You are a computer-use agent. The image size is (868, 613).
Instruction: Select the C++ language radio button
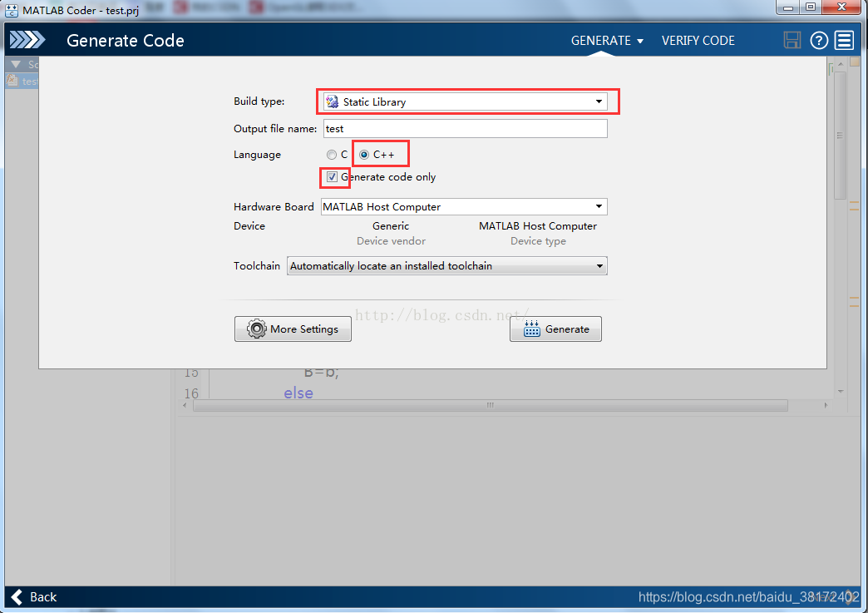pyautogui.click(x=364, y=155)
